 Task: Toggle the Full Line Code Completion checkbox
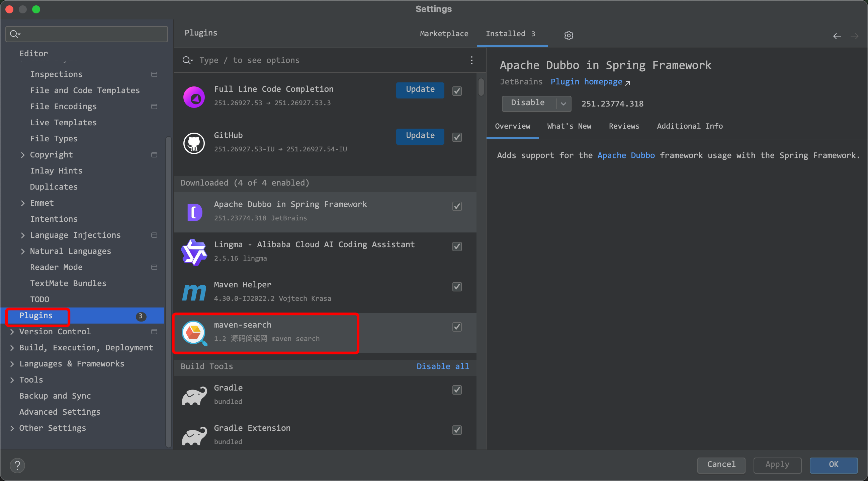(x=456, y=91)
